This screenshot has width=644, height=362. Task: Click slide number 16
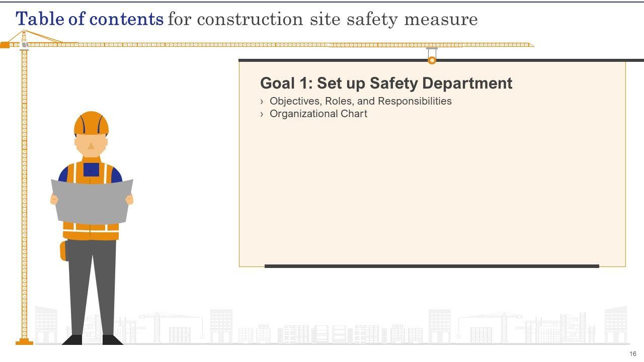[x=633, y=354]
